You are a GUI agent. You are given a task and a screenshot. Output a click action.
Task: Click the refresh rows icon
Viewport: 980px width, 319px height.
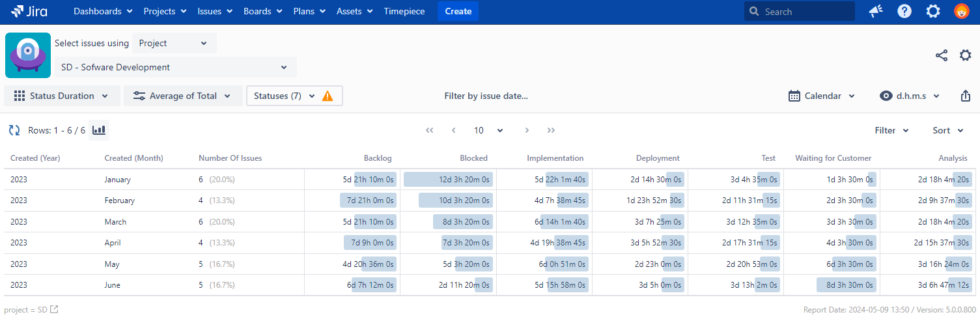pos(14,130)
